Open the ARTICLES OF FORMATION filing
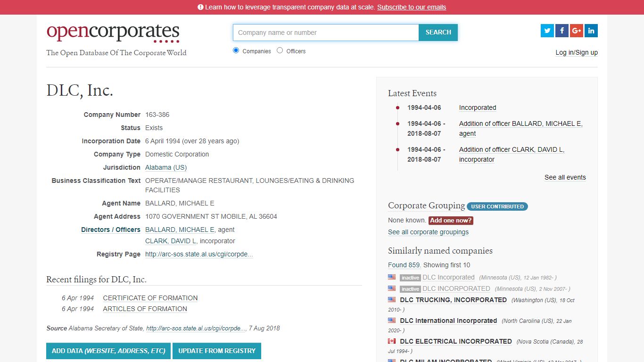The image size is (644, 362). point(145,309)
